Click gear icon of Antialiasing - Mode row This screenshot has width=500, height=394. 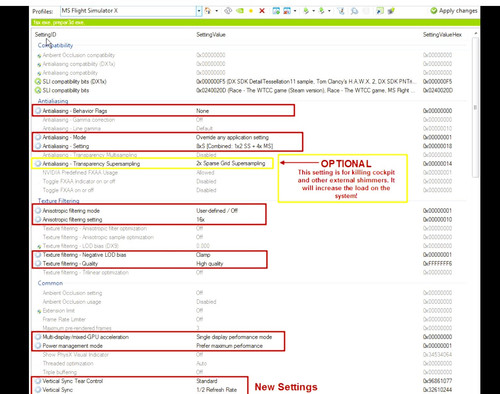(x=38, y=137)
